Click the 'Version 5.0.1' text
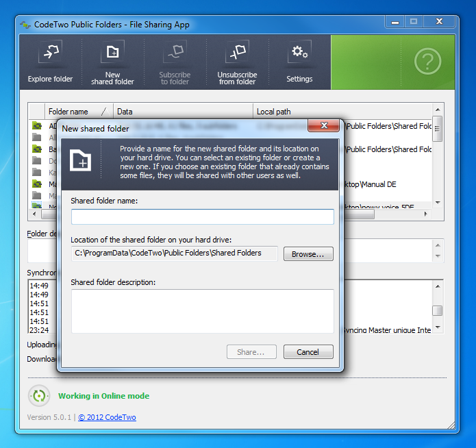The image size is (476, 448). [49, 417]
